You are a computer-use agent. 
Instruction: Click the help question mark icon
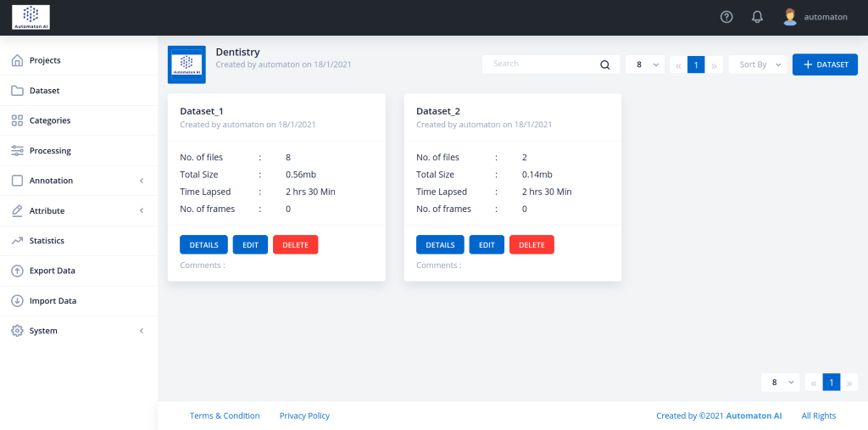click(x=726, y=17)
